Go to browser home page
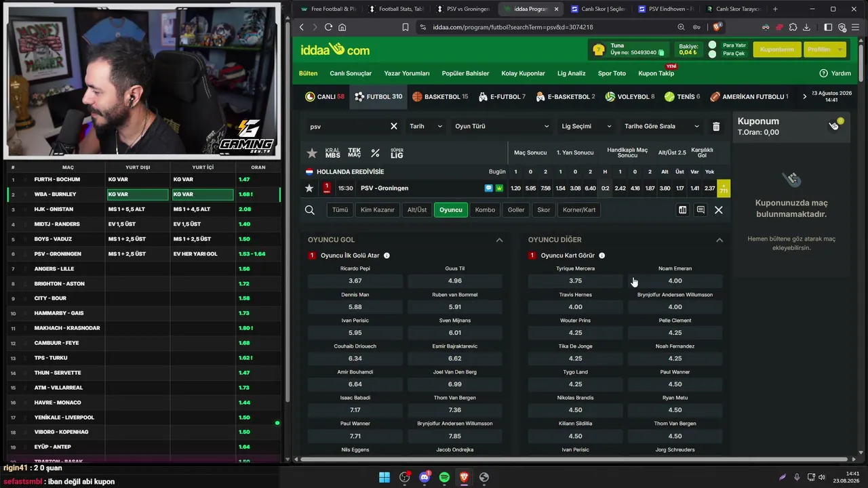The image size is (868, 488). coord(342,27)
